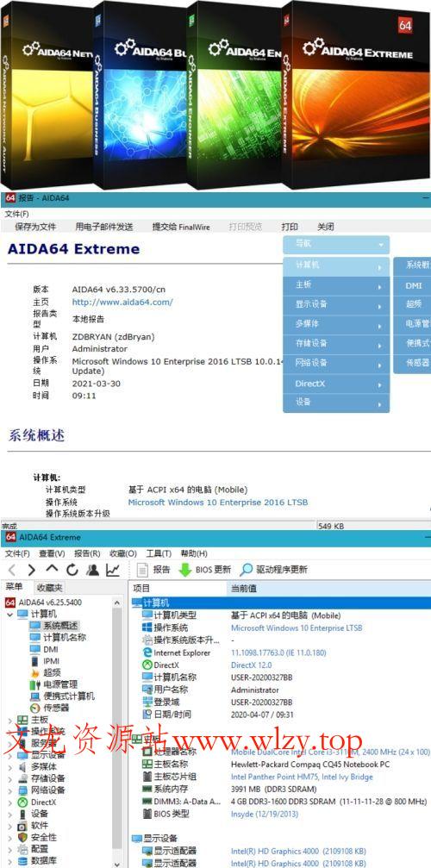Screen dimensions: 431x868
Task: Click the 当前值 column header
Action: tap(328, 589)
